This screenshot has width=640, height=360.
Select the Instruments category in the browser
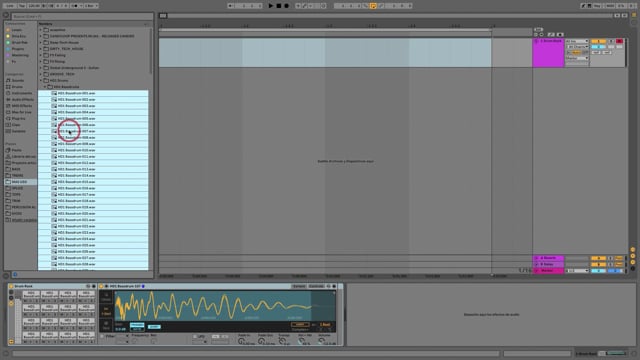click(19, 93)
